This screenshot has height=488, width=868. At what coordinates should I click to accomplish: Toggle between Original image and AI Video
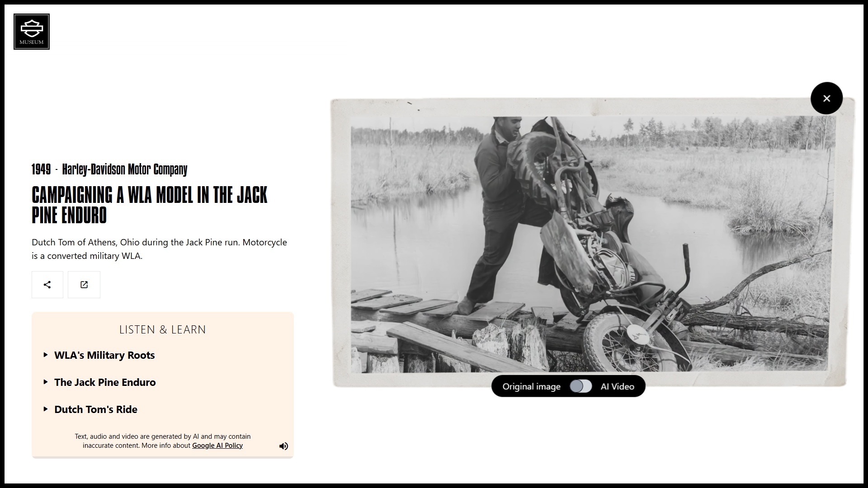(x=580, y=386)
